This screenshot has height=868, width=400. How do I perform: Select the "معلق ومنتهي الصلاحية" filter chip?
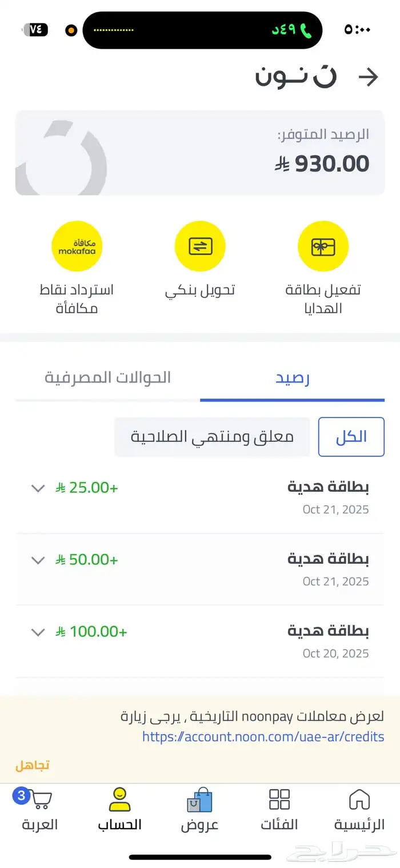click(x=212, y=437)
